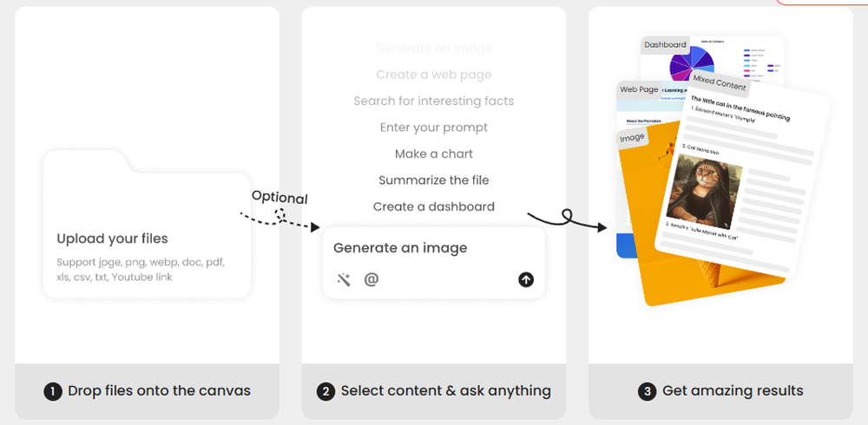Choose the Make a chart suggestion
Screen dimensions: 868x425
point(434,154)
